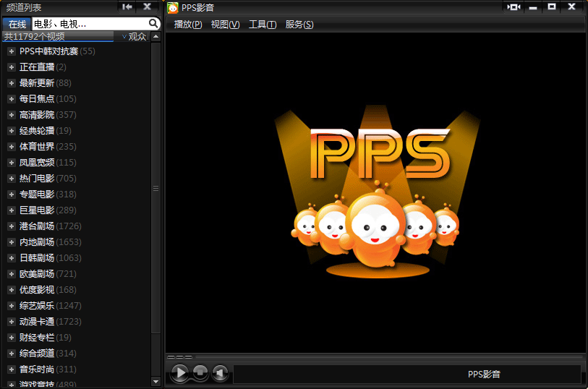Click the PPS mascot logo in title bar
The height and width of the screenshot is (389, 588).
[173, 7]
